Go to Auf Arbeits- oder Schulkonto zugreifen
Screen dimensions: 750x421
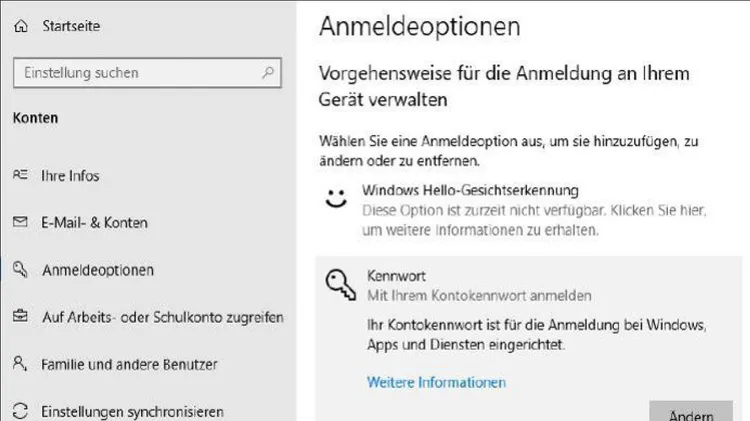tap(163, 317)
